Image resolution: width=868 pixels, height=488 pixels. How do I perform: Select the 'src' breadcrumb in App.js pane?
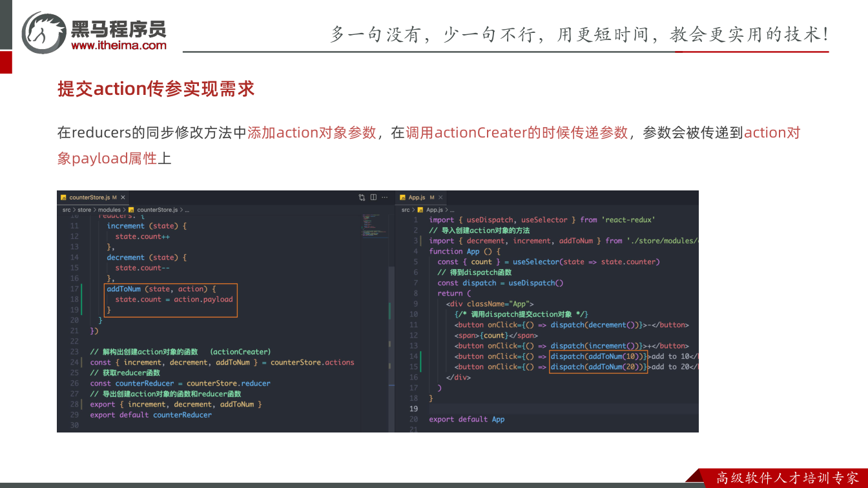pos(406,210)
